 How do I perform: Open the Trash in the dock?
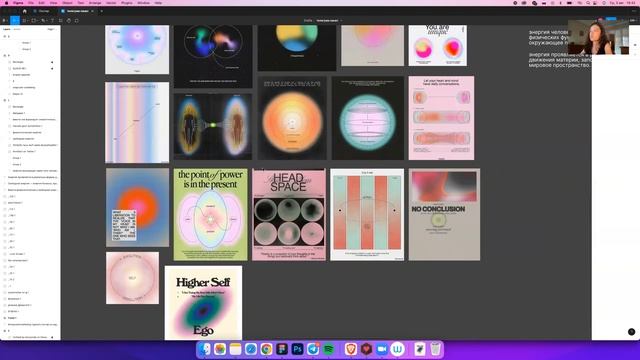click(x=436, y=349)
